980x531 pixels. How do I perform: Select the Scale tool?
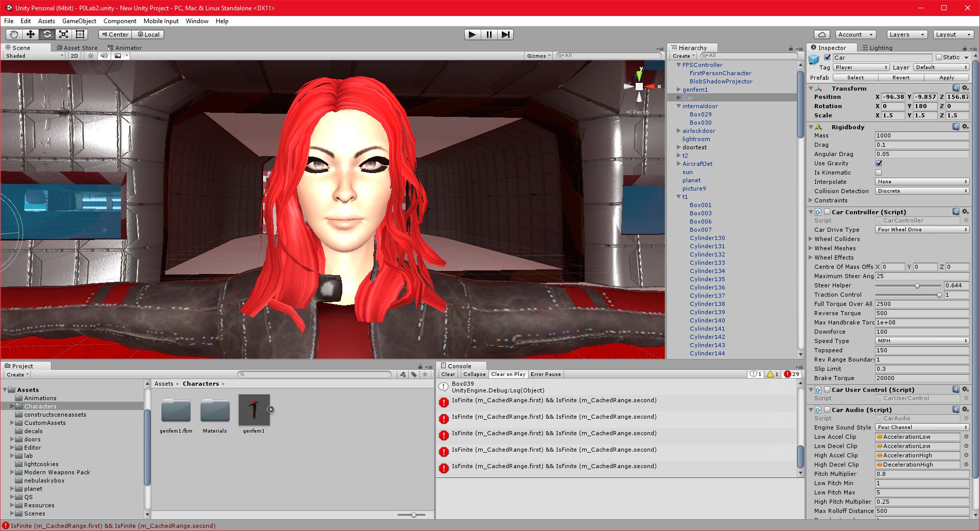click(x=63, y=35)
